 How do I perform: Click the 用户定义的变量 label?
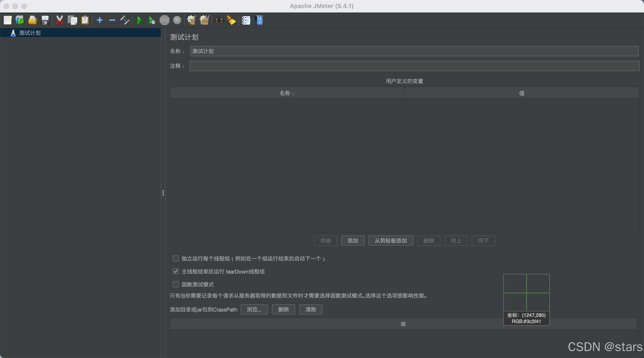405,81
